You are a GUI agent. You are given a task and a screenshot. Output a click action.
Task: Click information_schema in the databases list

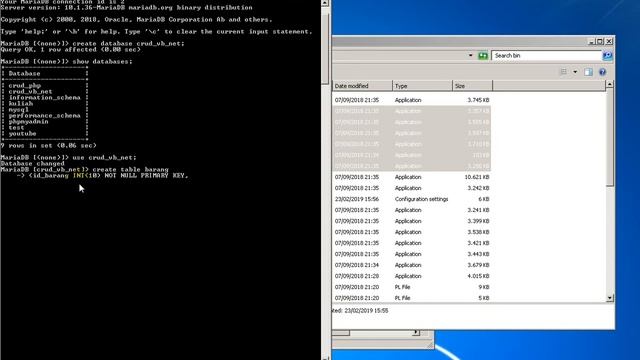[44, 98]
